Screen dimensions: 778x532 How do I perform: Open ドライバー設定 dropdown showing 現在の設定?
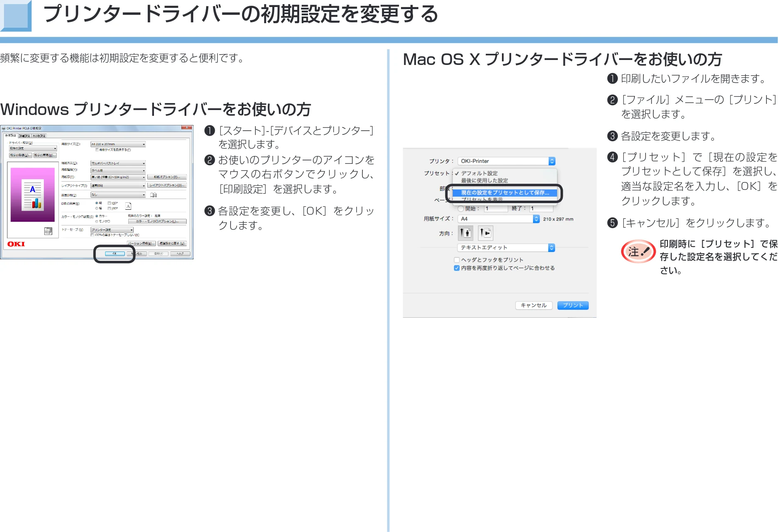pos(33,148)
